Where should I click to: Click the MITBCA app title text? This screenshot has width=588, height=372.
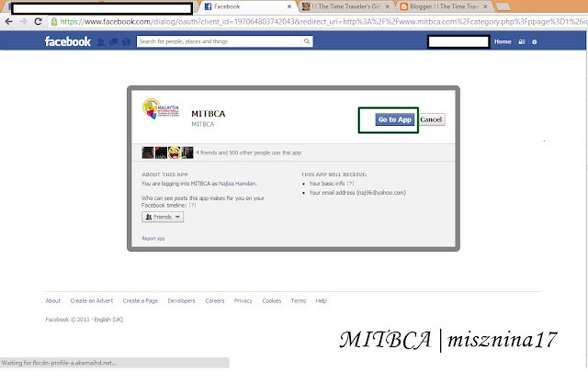coord(209,114)
